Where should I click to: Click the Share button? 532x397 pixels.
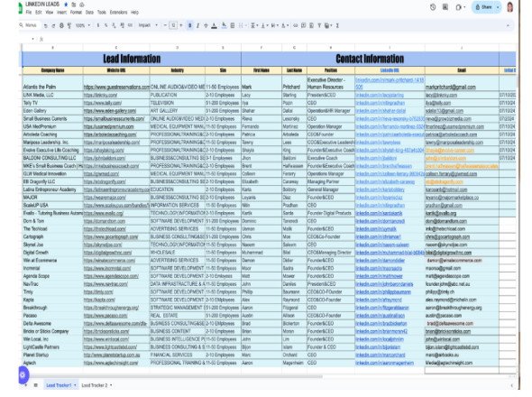click(x=484, y=7)
